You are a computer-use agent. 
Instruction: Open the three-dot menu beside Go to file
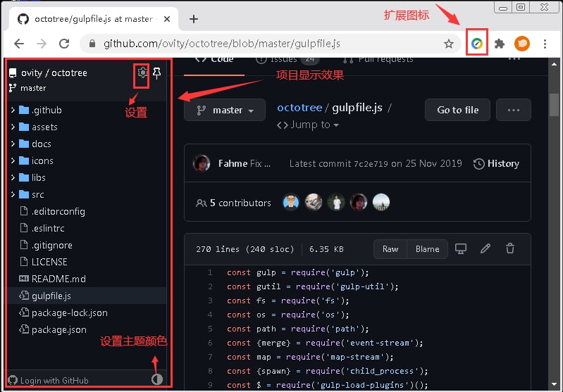514,110
